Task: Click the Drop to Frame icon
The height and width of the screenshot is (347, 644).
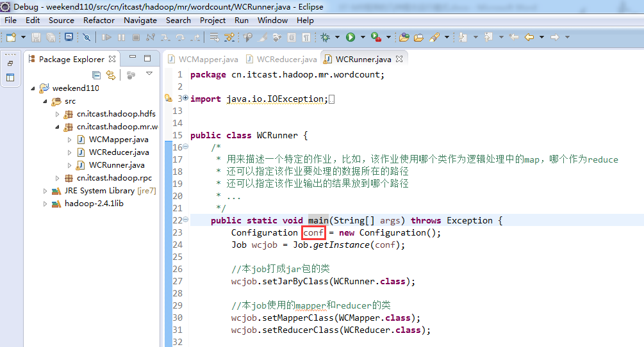Action: click(x=215, y=37)
